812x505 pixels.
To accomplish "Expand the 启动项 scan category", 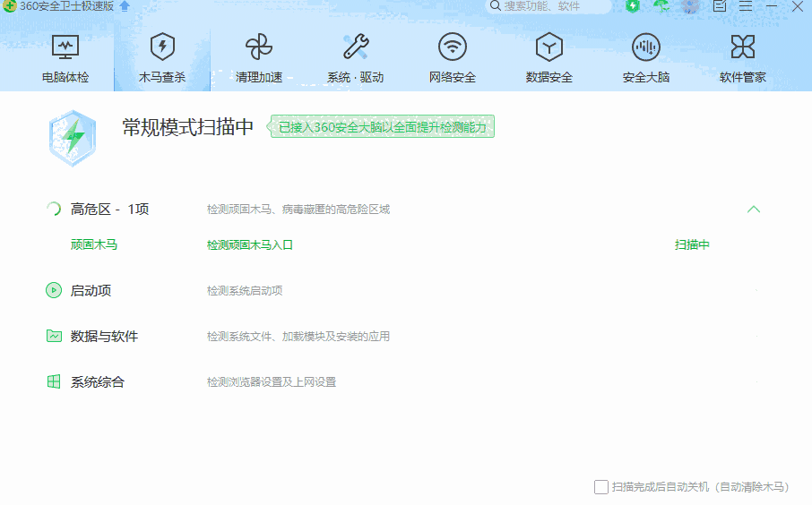I will 91,291.
